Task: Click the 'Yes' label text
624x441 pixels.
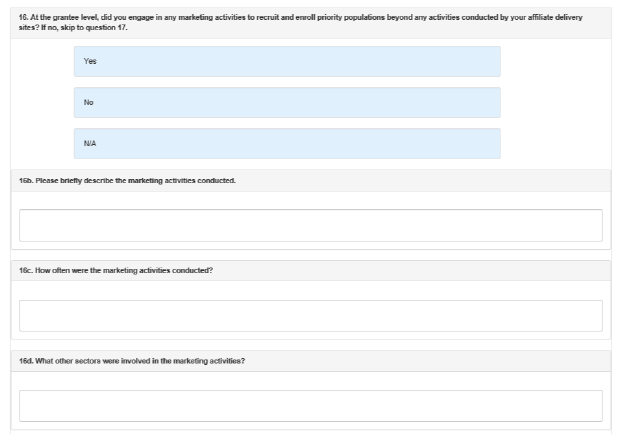Action: [x=90, y=61]
